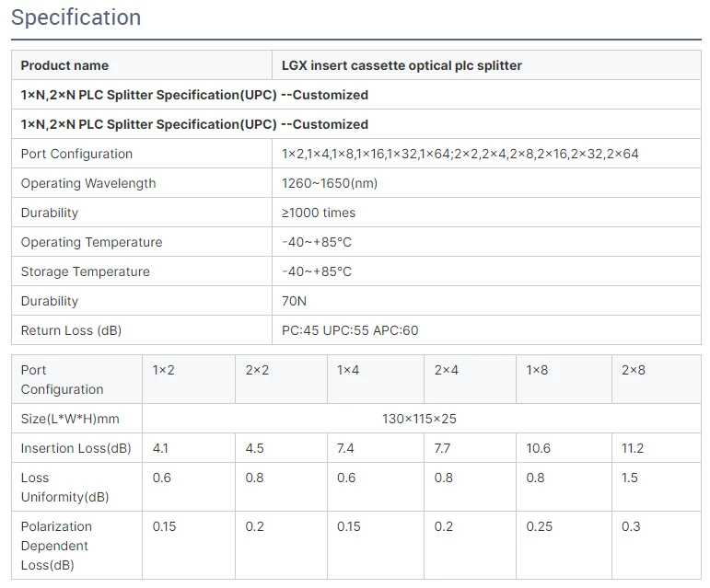Select the Insertion Loss(dB) row label
Image resolution: width=710 pixels, height=588 pixels.
tap(76, 448)
